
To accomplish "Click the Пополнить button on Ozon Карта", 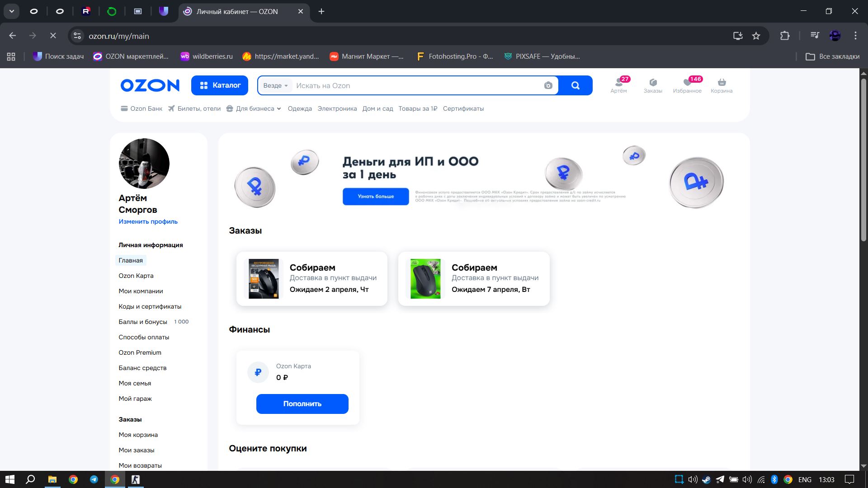I will point(302,404).
